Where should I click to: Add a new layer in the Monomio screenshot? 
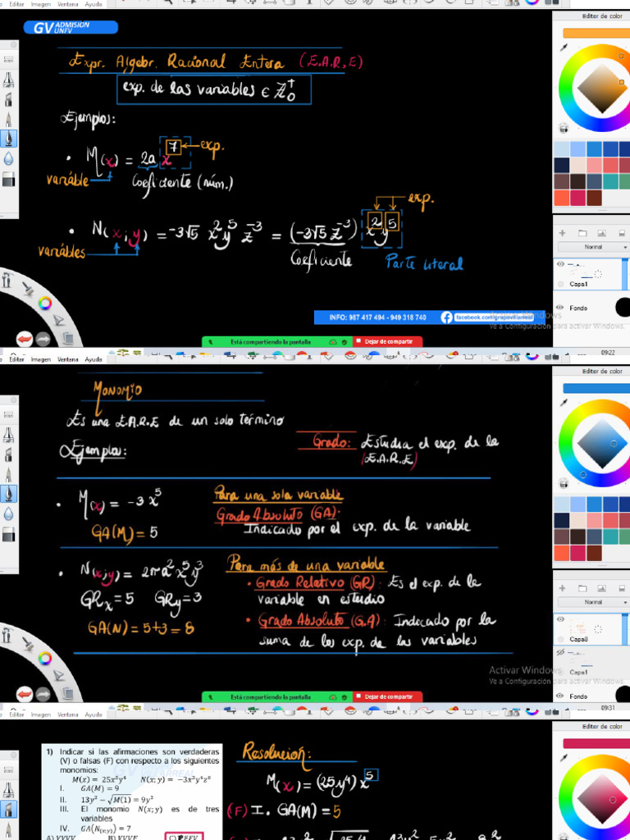coord(563,588)
